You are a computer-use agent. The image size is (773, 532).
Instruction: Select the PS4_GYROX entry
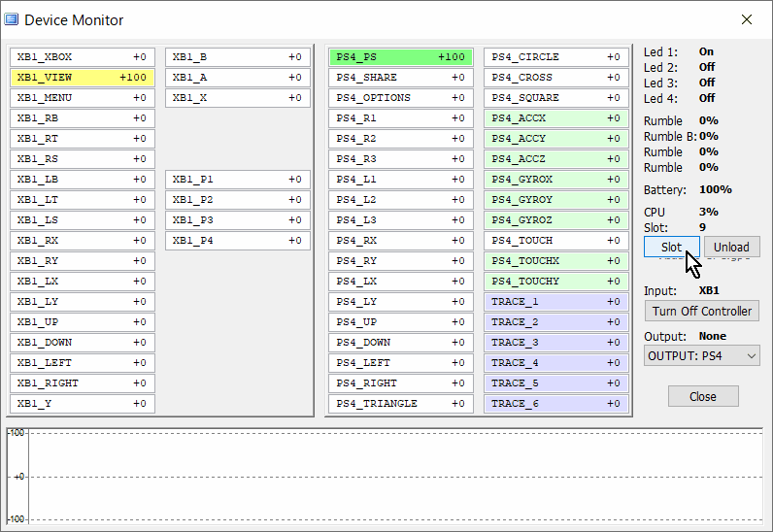(x=556, y=180)
